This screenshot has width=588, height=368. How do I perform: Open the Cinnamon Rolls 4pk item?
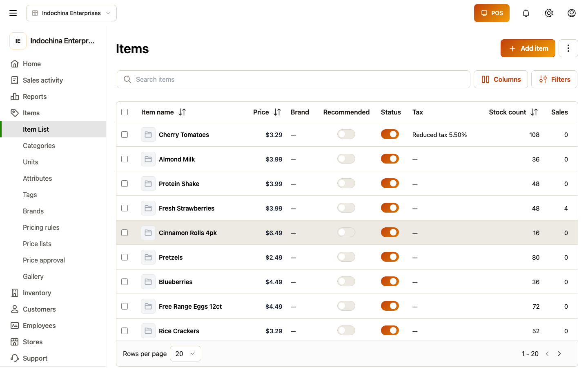[x=188, y=233]
